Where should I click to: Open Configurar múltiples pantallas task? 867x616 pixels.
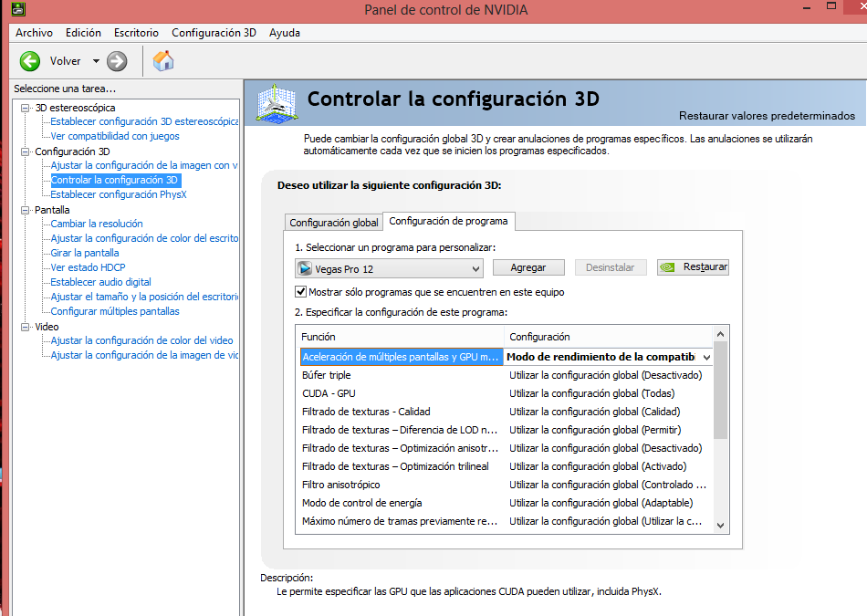pos(115,311)
